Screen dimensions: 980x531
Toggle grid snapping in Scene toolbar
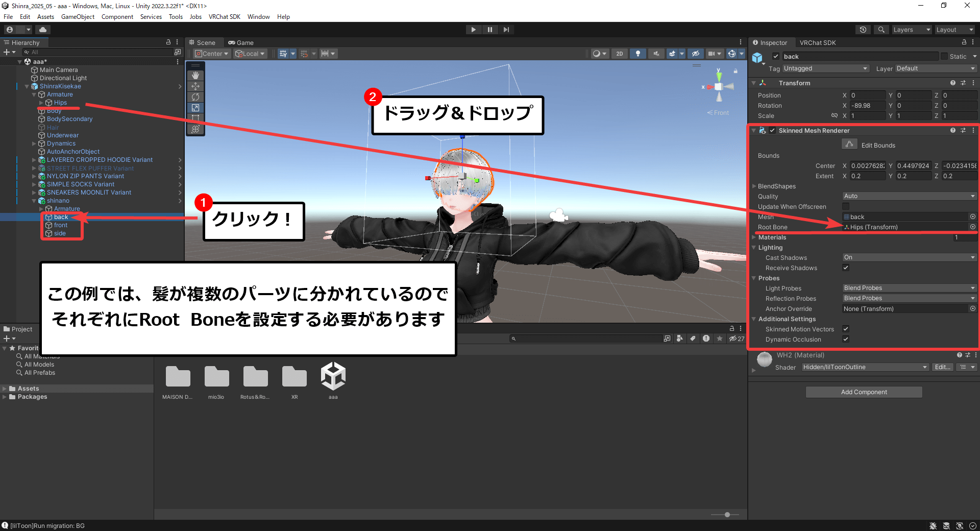283,54
